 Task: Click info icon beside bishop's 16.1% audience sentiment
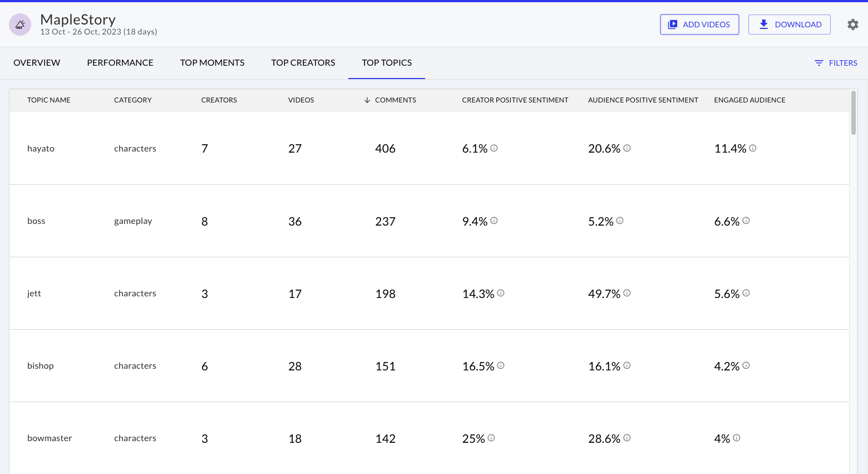pos(627,365)
